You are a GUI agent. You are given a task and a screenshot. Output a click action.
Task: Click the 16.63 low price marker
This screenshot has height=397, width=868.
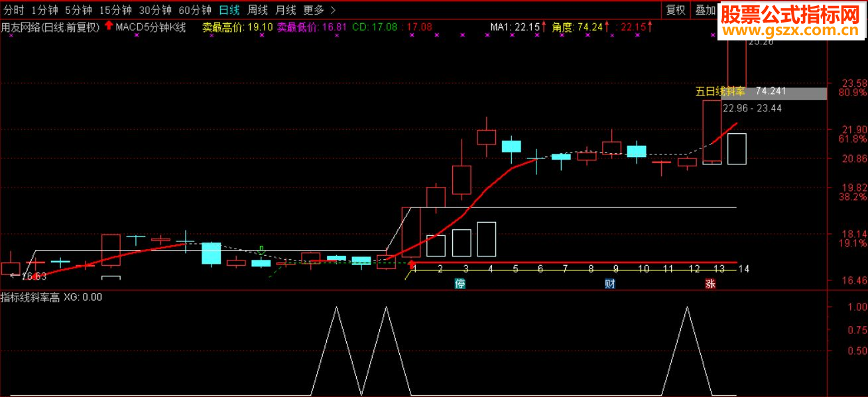click(x=29, y=276)
